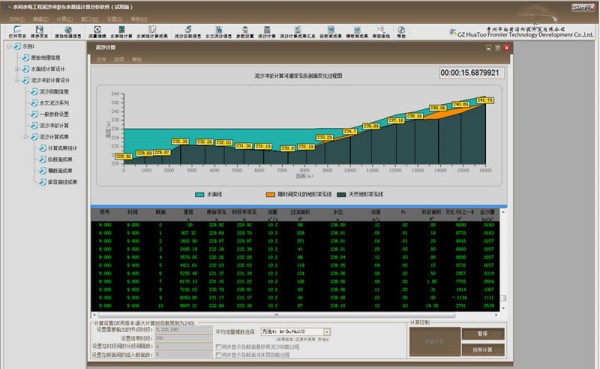Toggle the second 同步显示 checkbox below

tap(218, 355)
